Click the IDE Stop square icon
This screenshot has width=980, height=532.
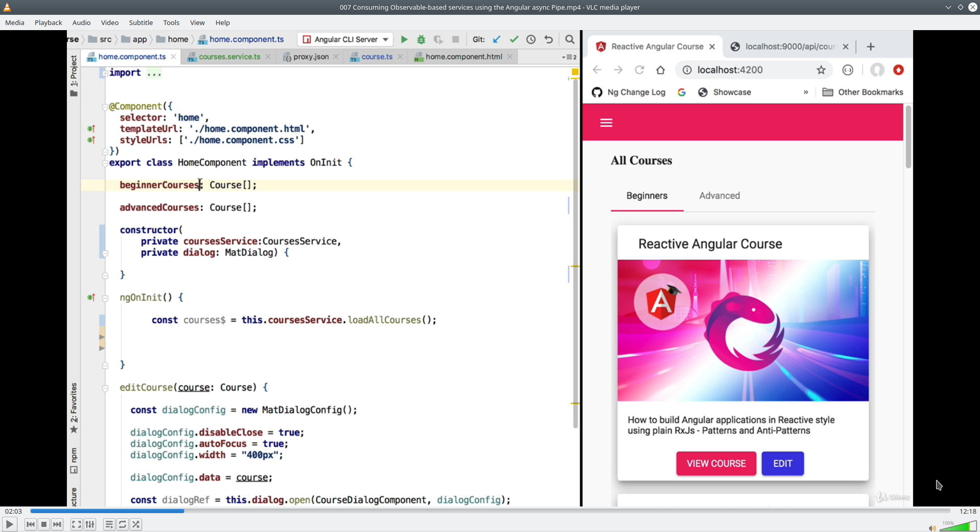coord(456,39)
